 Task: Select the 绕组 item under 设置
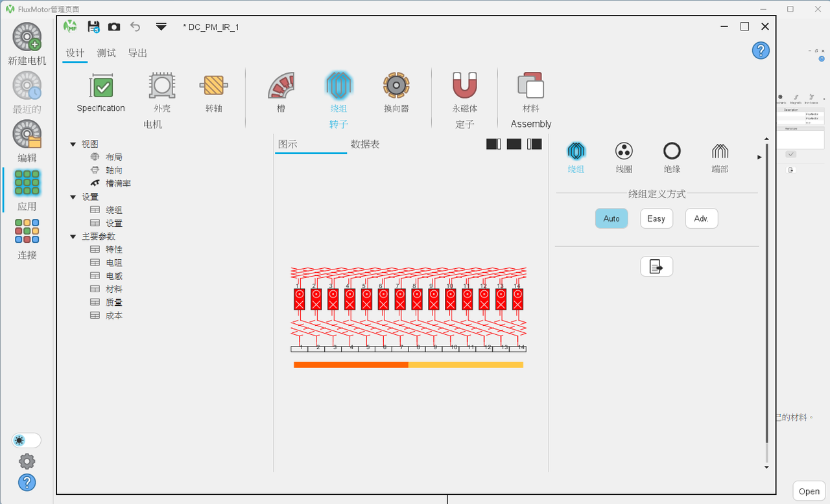[x=113, y=210]
